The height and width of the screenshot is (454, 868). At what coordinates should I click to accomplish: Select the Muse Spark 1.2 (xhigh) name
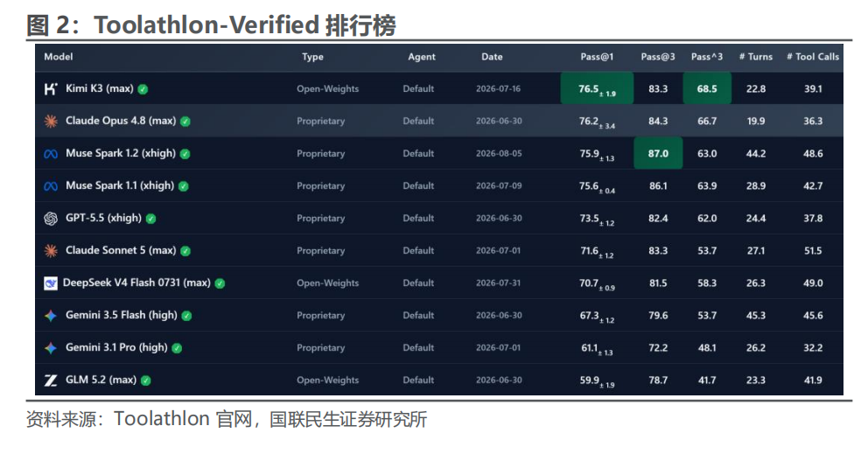coord(121,153)
